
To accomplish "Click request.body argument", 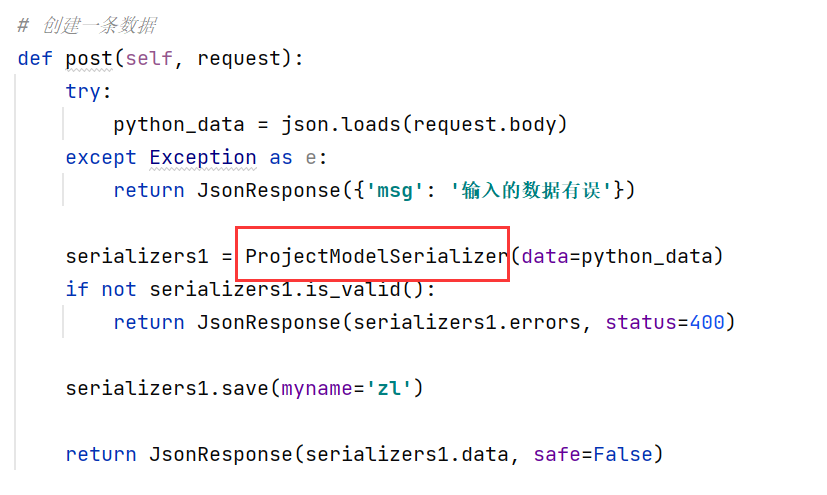I will (484, 124).
